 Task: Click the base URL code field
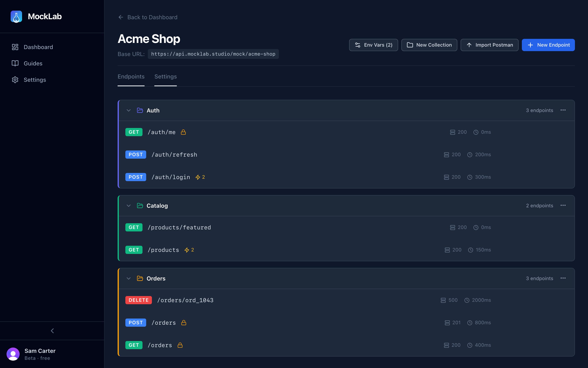[213, 54]
